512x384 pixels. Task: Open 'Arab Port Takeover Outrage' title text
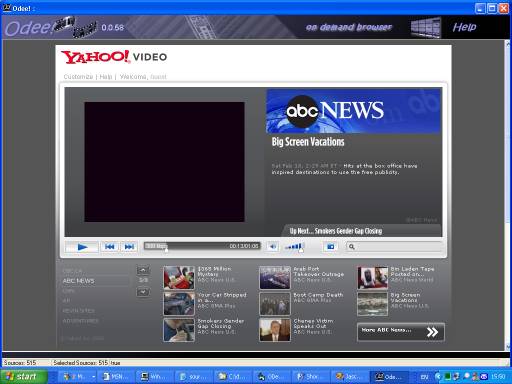[319, 271]
